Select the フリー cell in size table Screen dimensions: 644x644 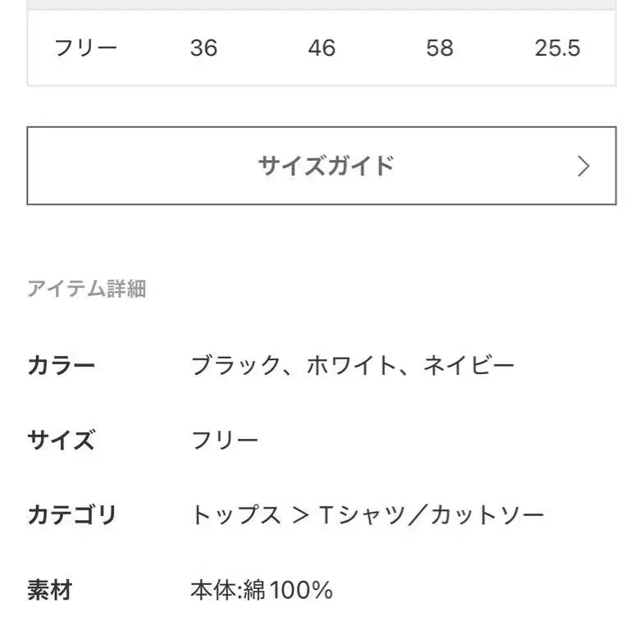pyautogui.click(x=85, y=48)
